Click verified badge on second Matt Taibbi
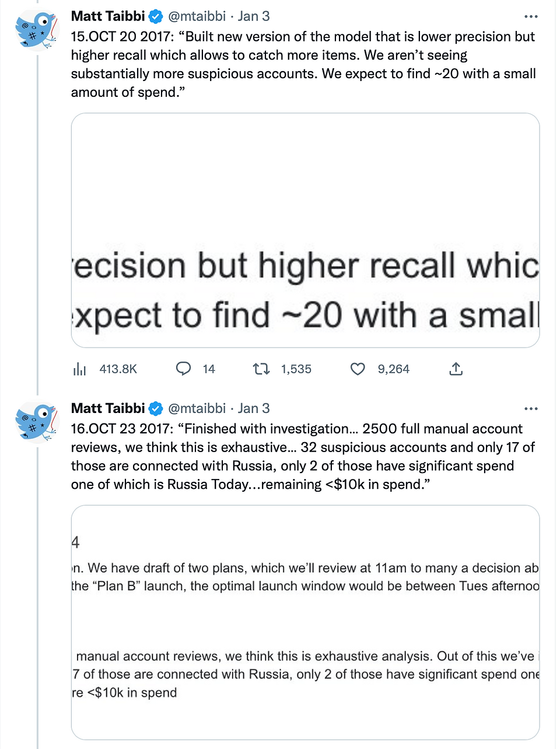The width and height of the screenshot is (560, 749). pos(156,409)
